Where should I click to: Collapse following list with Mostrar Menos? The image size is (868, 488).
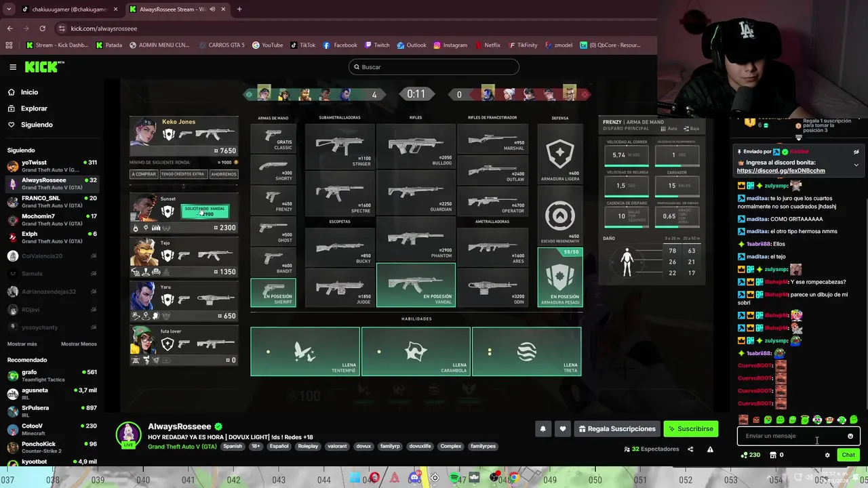coord(79,344)
